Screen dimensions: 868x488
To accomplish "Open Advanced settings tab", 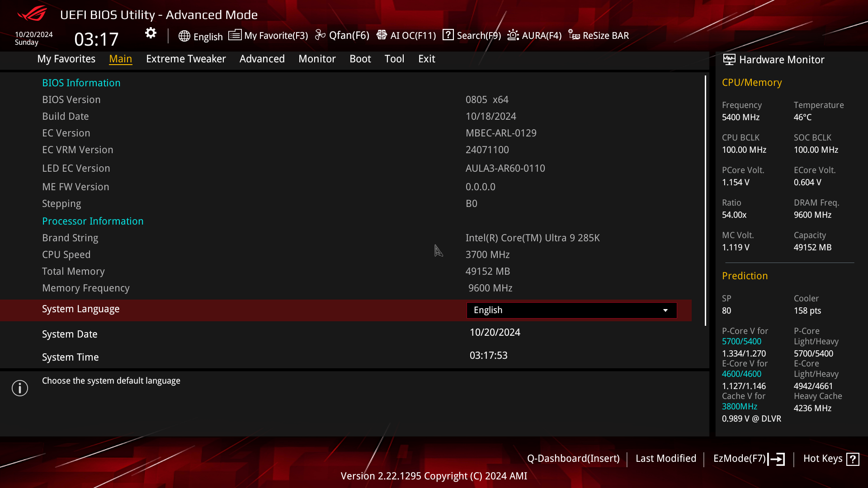I will click(x=262, y=58).
